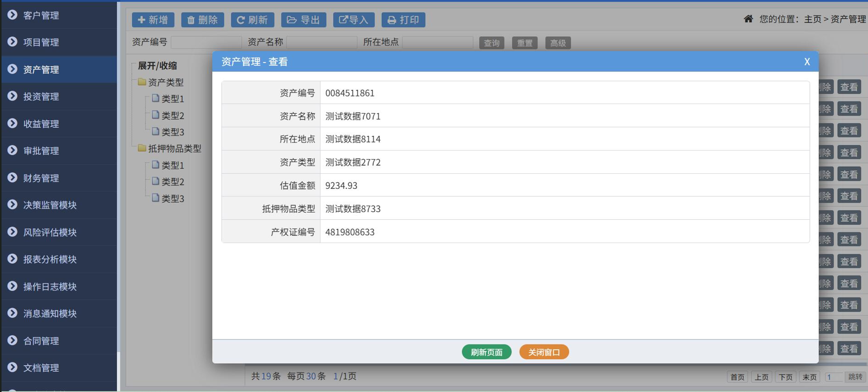Focus the 资产名称 search field

coord(322,42)
